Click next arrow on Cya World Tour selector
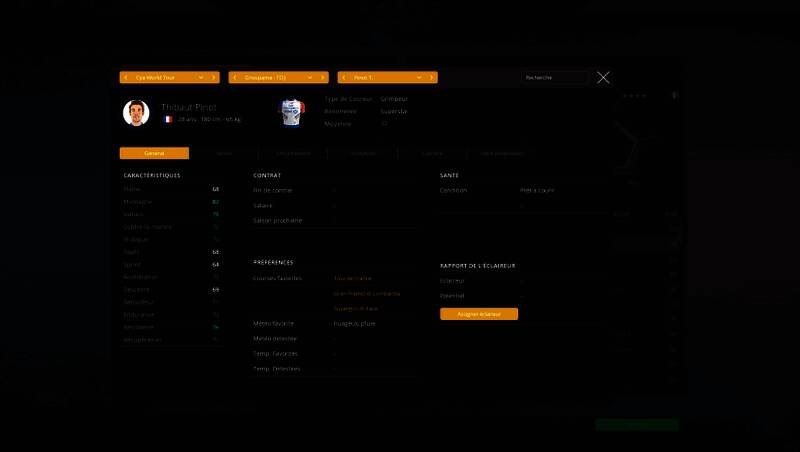This screenshot has width=800, height=452. pyautogui.click(x=201, y=77)
